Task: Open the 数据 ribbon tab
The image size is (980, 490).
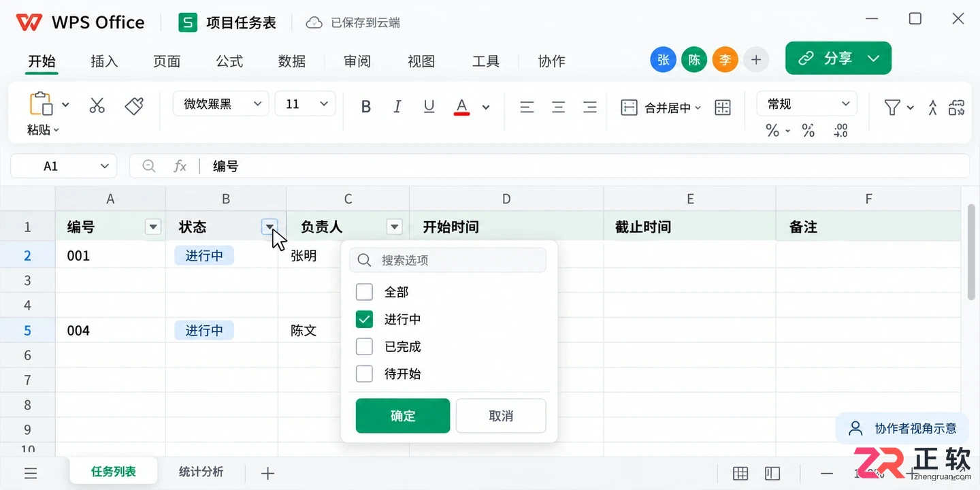Action: pyautogui.click(x=292, y=61)
